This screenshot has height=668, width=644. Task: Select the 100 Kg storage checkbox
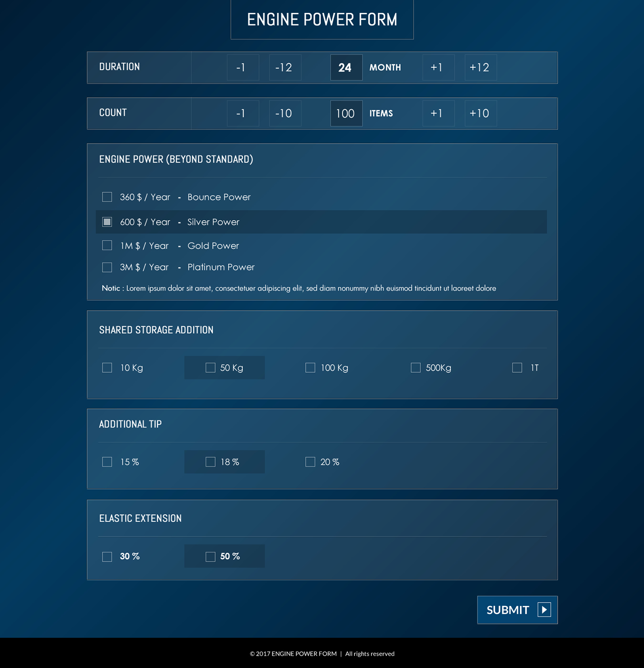coord(310,367)
